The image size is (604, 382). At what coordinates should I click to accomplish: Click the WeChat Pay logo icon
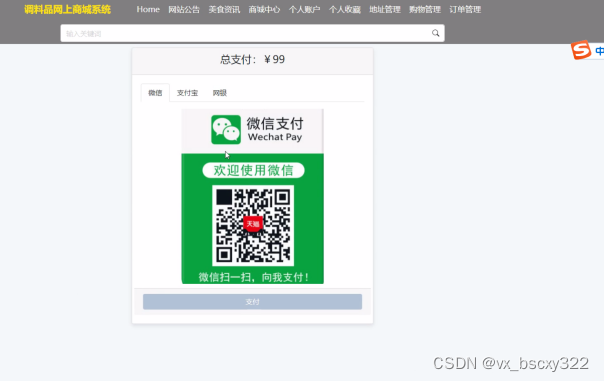tap(226, 130)
